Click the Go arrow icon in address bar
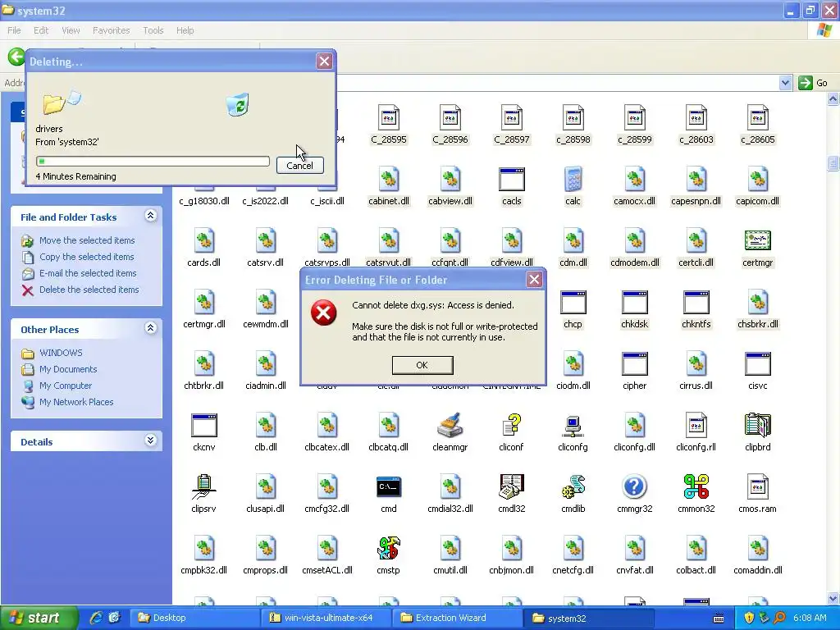 806,83
